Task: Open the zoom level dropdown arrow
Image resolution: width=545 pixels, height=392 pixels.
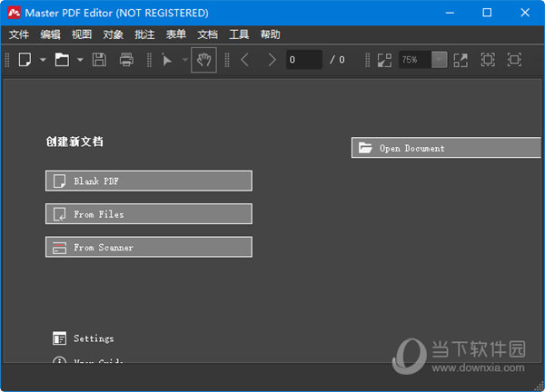Action: coord(439,60)
